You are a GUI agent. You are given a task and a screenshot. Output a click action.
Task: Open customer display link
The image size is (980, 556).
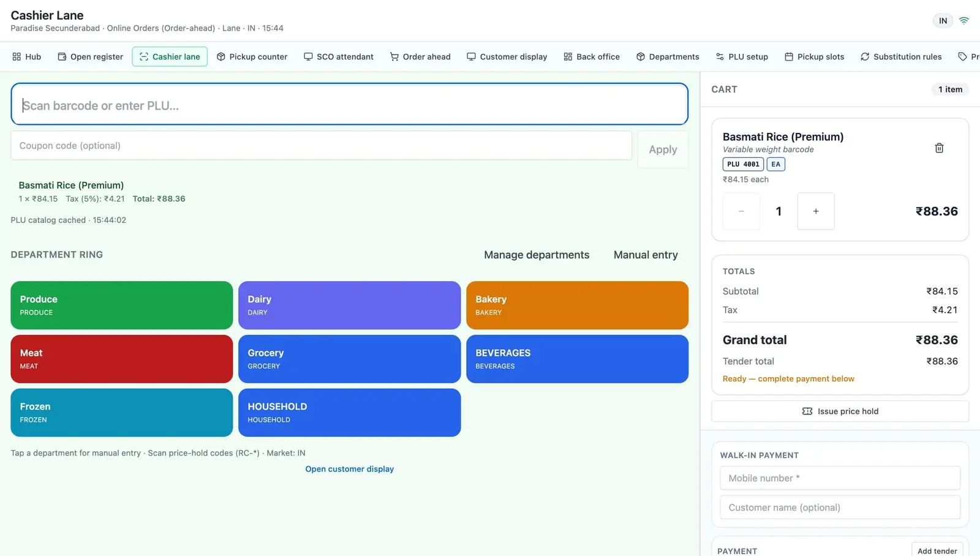tap(350, 469)
